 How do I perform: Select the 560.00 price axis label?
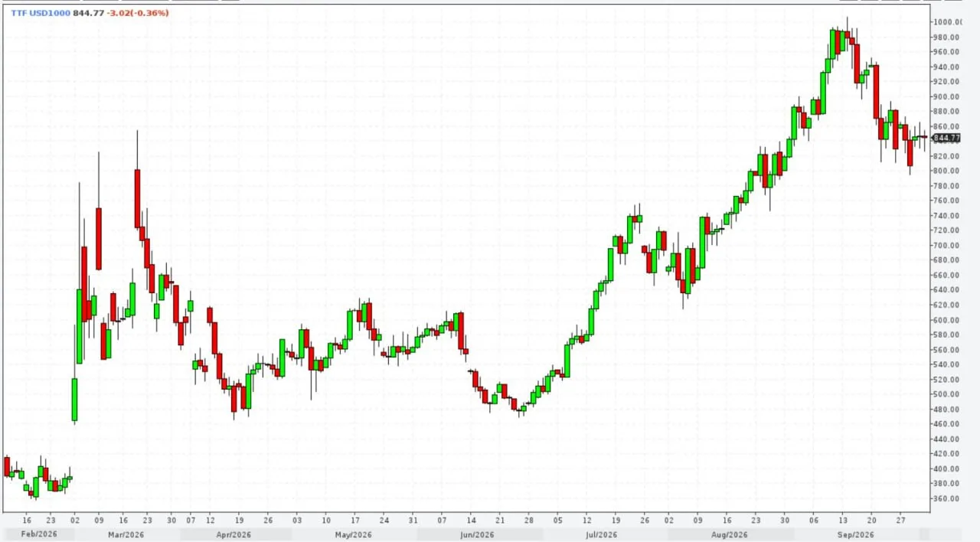[x=947, y=350]
